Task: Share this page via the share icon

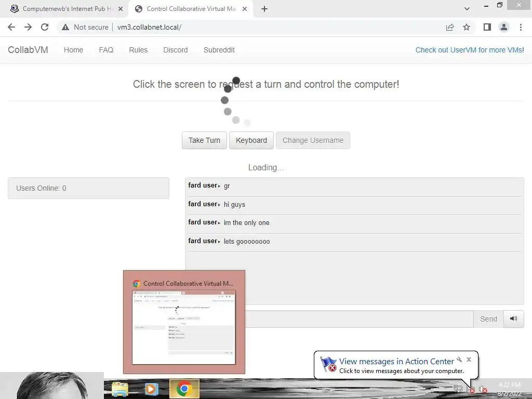Action: pos(450,27)
